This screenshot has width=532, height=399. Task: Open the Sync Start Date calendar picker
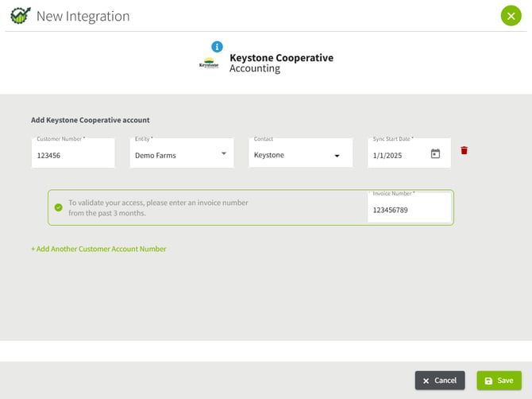point(435,154)
